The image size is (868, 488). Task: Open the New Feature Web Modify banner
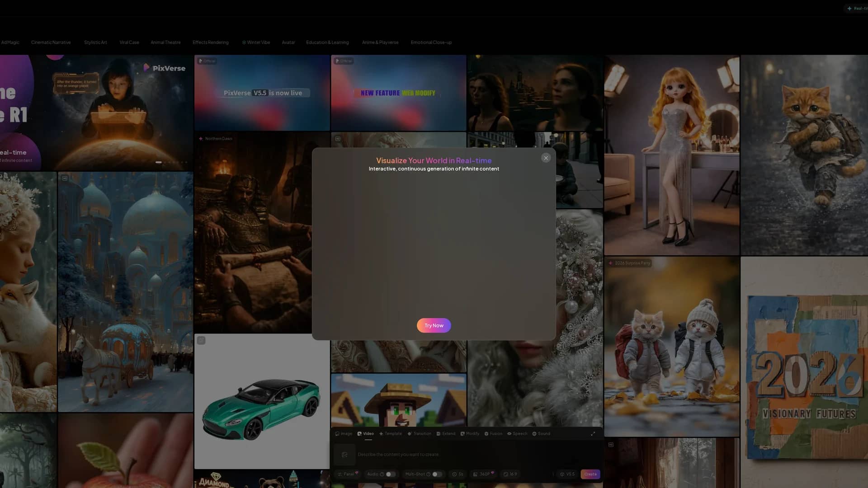(398, 93)
